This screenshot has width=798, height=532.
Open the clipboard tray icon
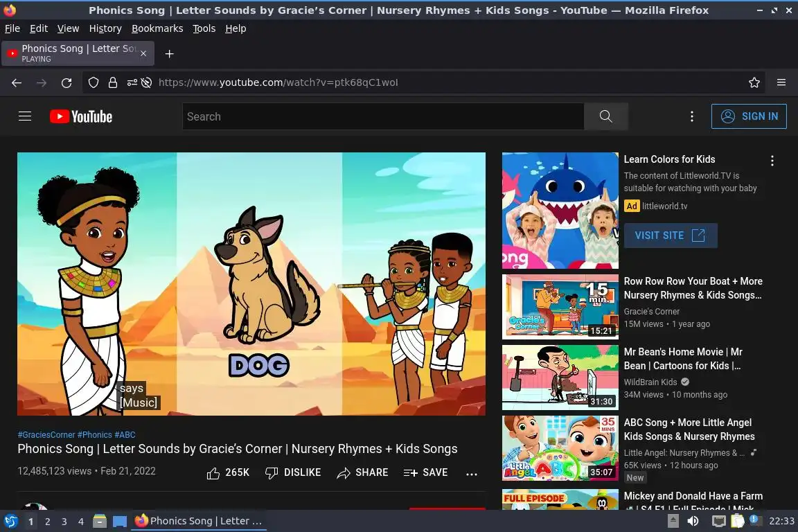738,521
